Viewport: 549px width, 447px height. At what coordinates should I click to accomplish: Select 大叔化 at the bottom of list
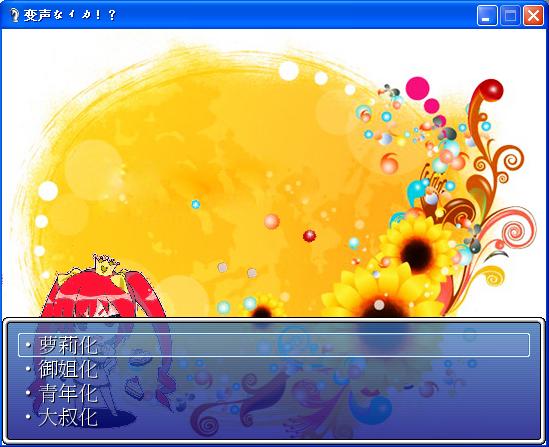(x=68, y=417)
